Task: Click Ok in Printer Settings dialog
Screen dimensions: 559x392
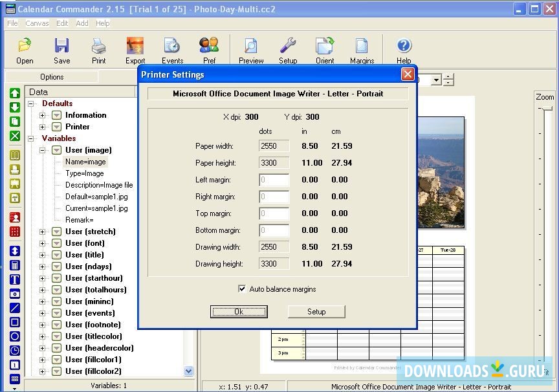Action: (x=239, y=311)
